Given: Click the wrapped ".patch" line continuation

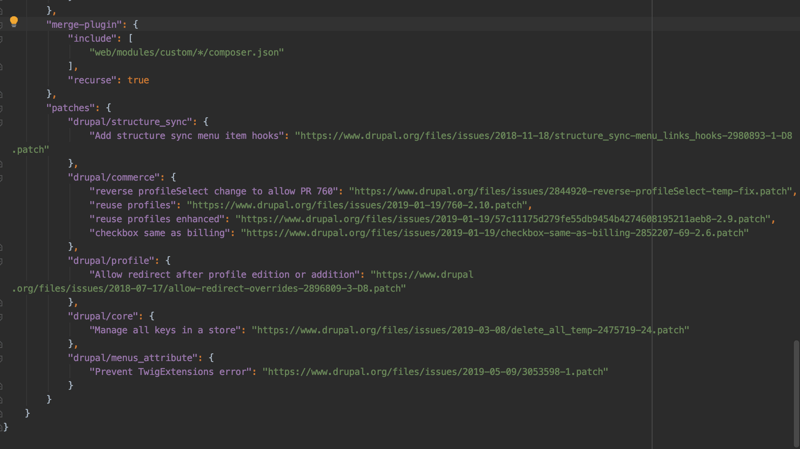Looking at the screenshot, I should coord(31,149).
